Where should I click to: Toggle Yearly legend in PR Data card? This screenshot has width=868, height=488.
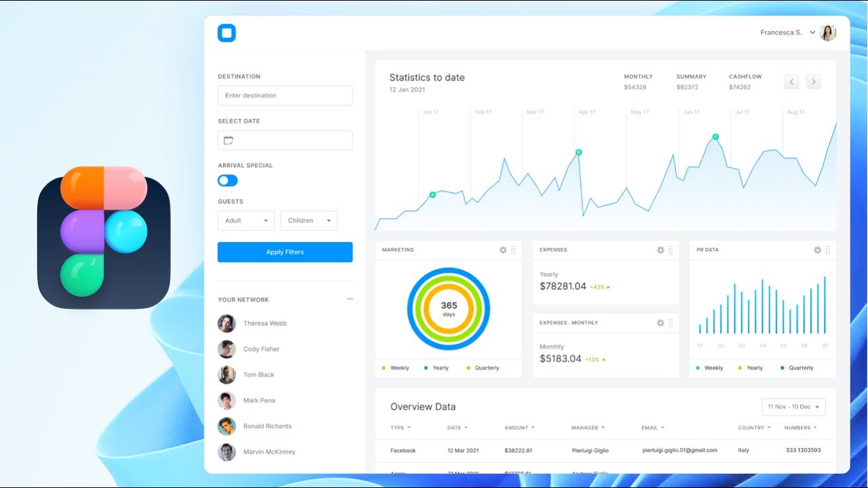(x=751, y=368)
